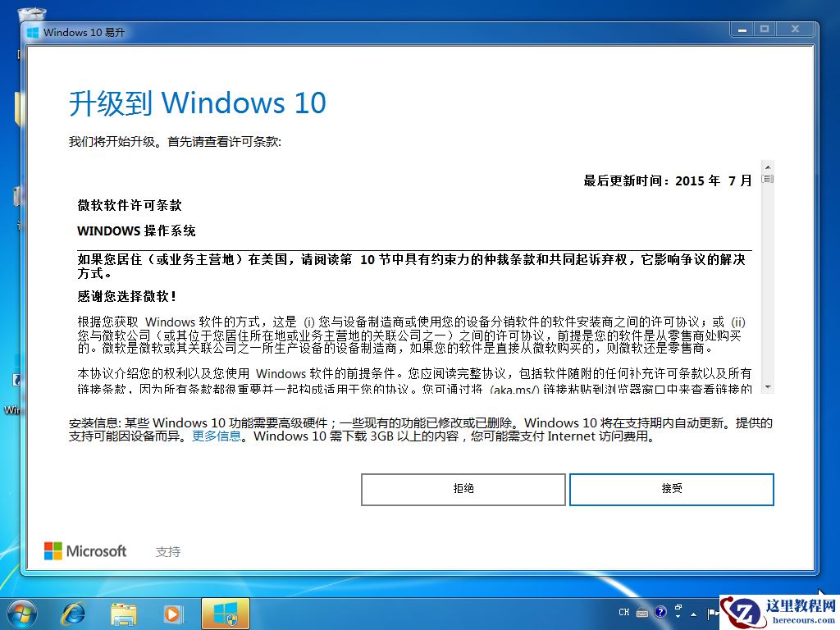
Task: Launch Internet Explorer from the taskbar
Action: tap(72, 613)
